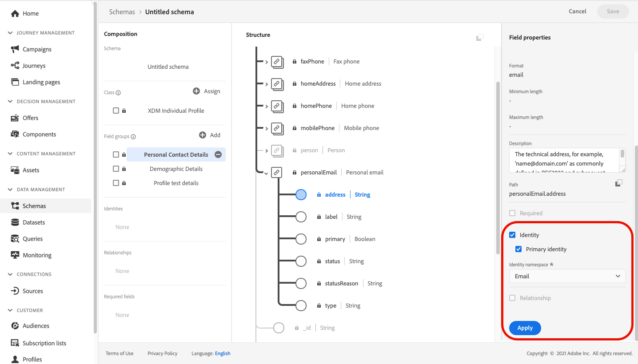638x364 pixels.
Task: Collapse the personalEmail field node
Action: (x=267, y=173)
